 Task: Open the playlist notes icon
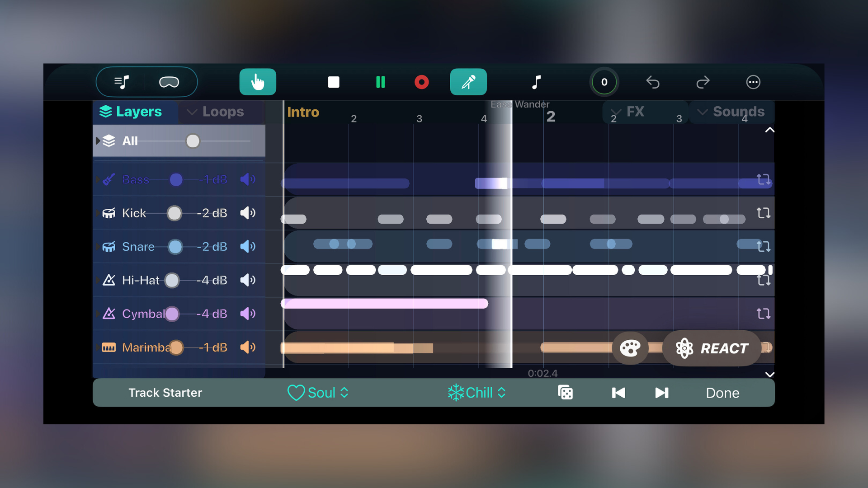click(122, 82)
